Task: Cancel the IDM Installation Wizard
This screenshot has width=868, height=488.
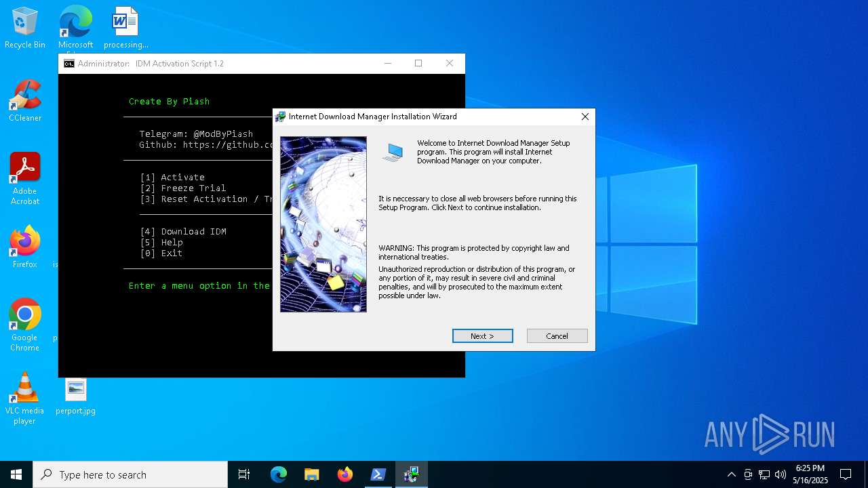Action: click(x=557, y=336)
